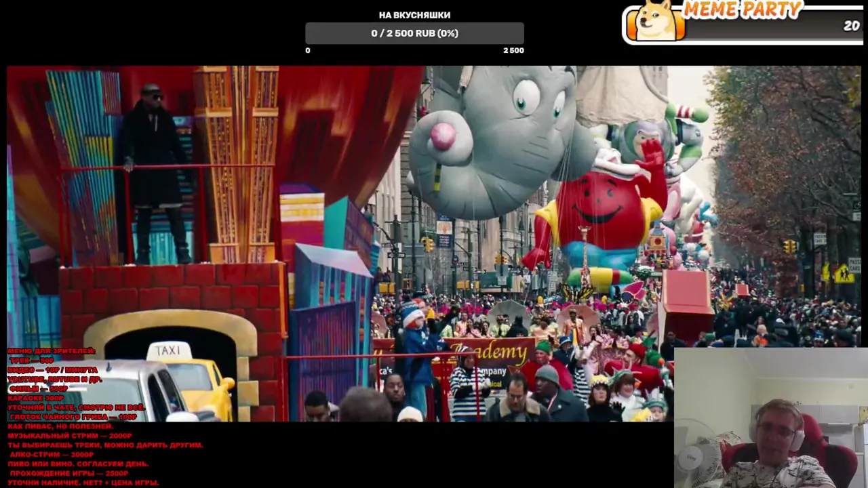Click the goal maximum label 2 500
The image size is (868, 488).
pos(513,50)
